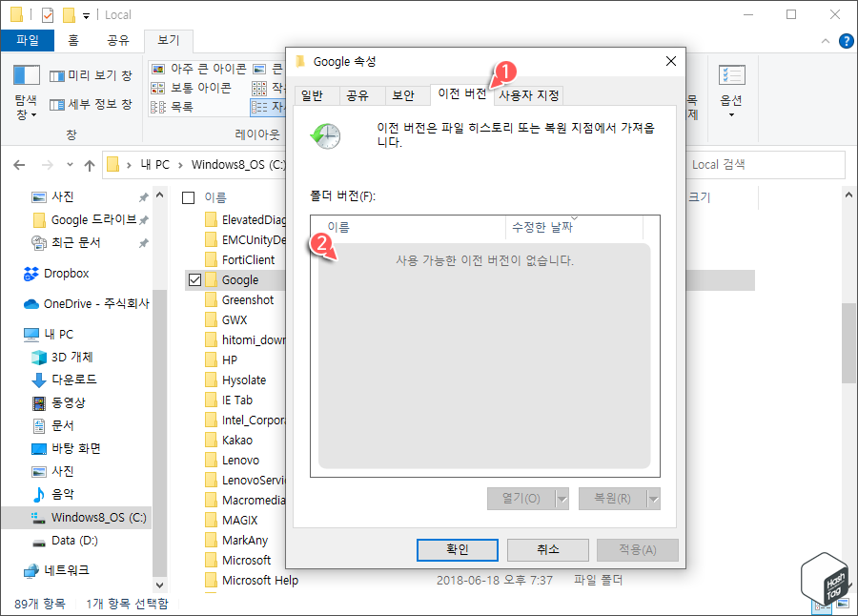Dismiss the dialog via 취소

click(547, 550)
